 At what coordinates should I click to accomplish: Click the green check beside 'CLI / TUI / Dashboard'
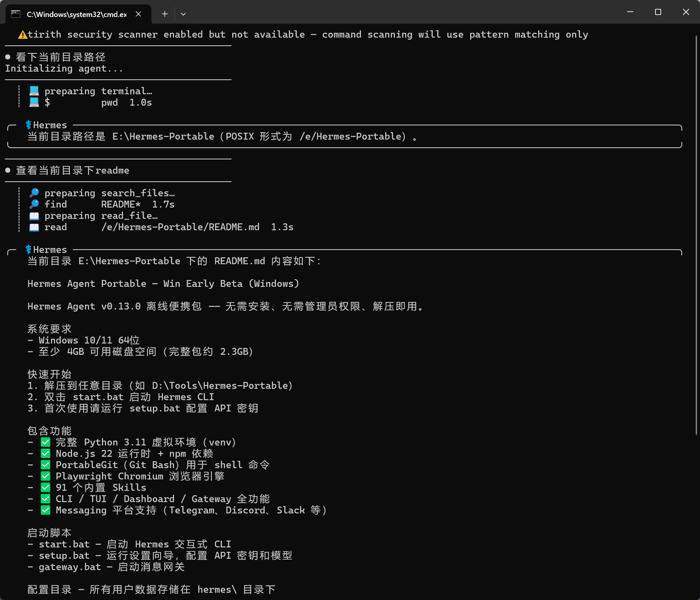(x=45, y=499)
